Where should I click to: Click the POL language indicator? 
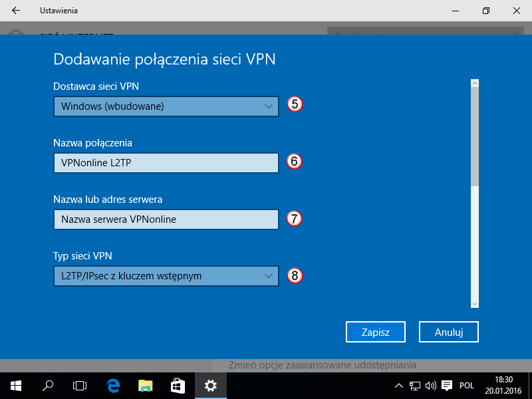467,386
